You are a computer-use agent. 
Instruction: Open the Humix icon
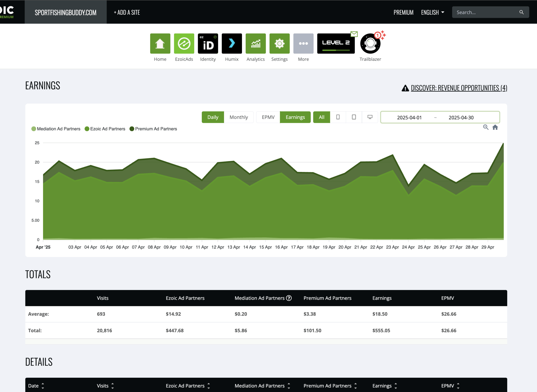[232, 43]
